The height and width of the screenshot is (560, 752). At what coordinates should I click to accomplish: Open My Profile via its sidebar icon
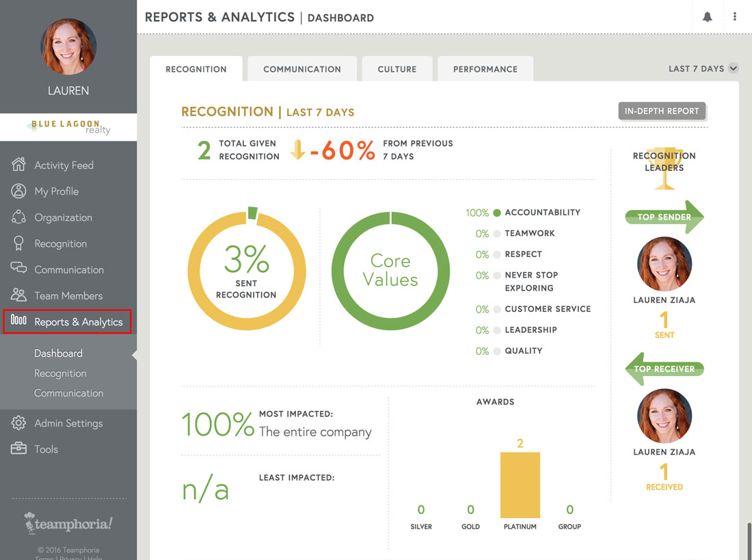[x=20, y=191]
